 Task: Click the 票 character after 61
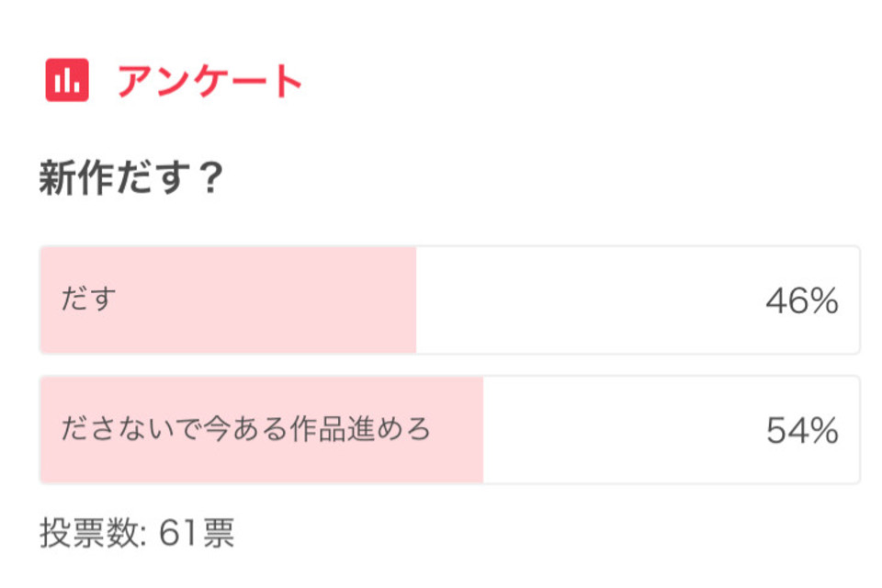pyautogui.click(x=219, y=532)
